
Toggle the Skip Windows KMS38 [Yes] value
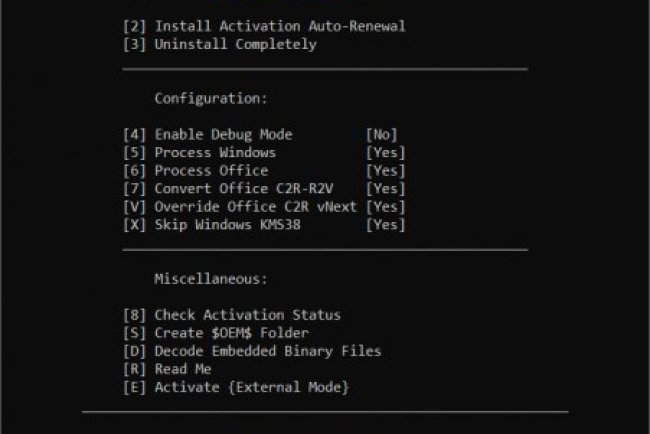click(x=385, y=225)
